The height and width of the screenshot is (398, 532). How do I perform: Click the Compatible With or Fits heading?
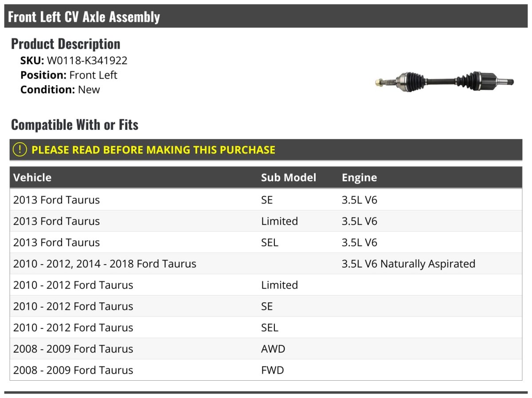pyautogui.click(x=74, y=125)
